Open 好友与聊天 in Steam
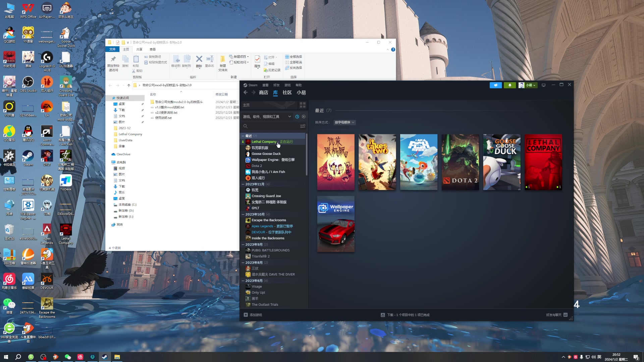Screen dimensions: 644x362 point(557,315)
